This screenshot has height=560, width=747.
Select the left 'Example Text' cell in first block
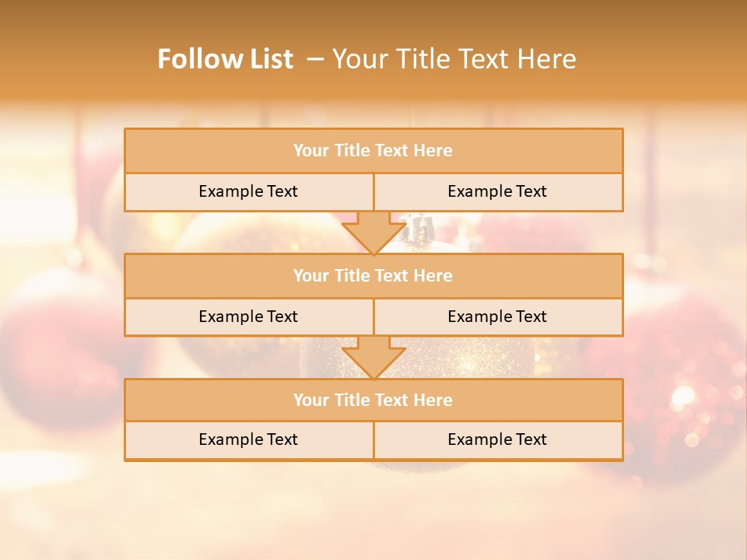click(x=249, y=192)
